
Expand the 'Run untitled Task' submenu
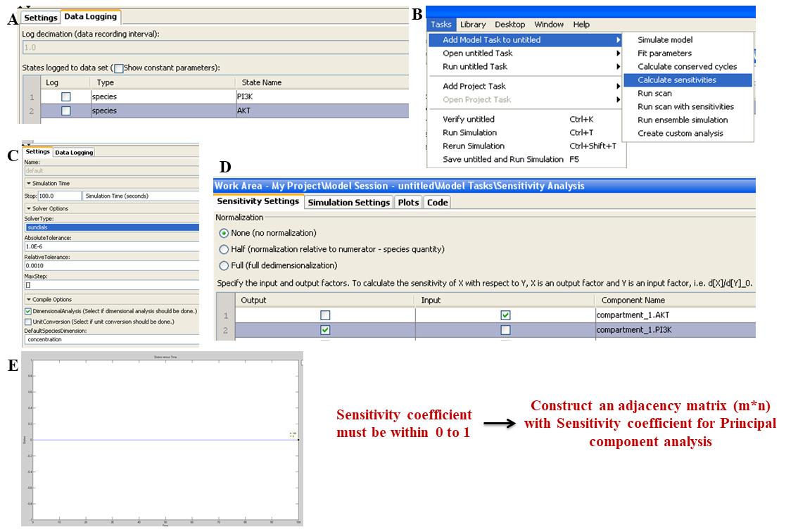point(525,66)
